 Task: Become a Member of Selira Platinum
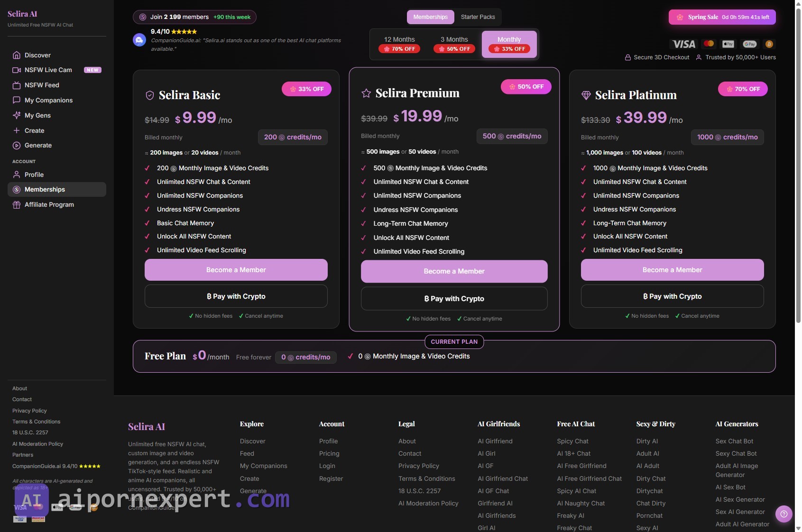(673, 270)
